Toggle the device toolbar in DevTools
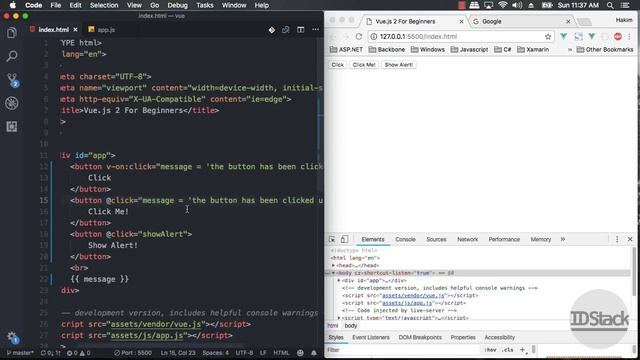The image size is (640, 360). pyautogui.click(x=344, y=240)
